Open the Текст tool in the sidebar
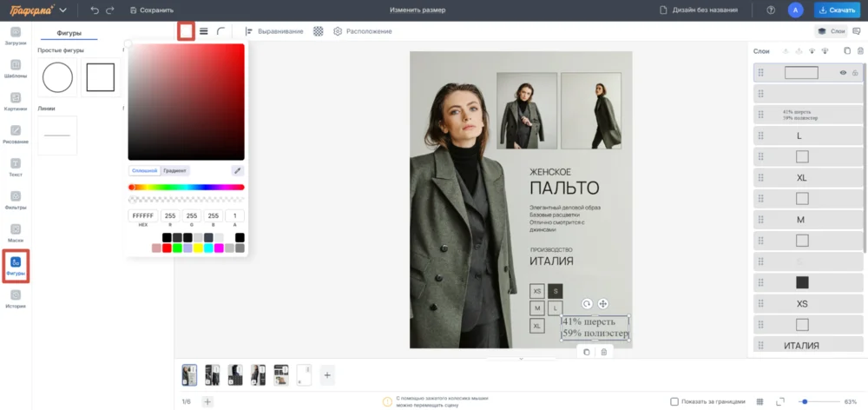The image size is (868, 410). point(16,165)
